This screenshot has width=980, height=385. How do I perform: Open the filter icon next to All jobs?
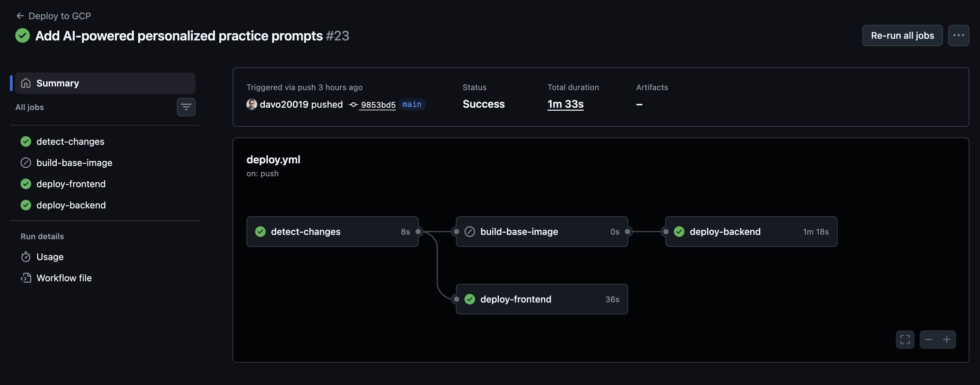186,107
